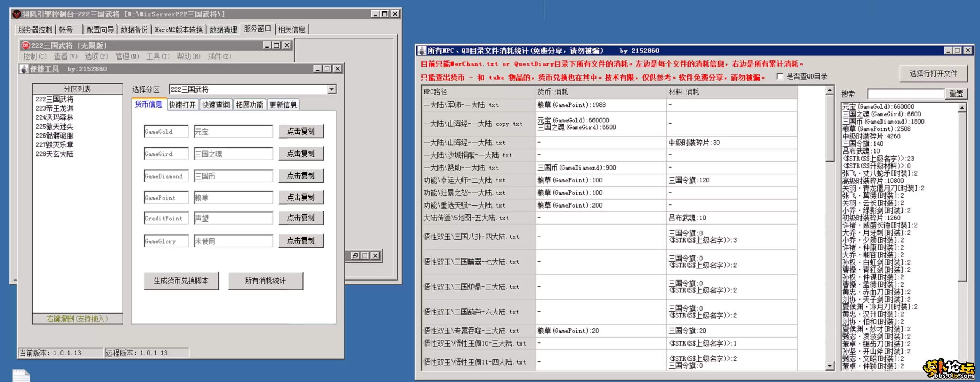980x382 pixels.
Task: Open the 帮助(H) menu
Action: tap(189, 56)
